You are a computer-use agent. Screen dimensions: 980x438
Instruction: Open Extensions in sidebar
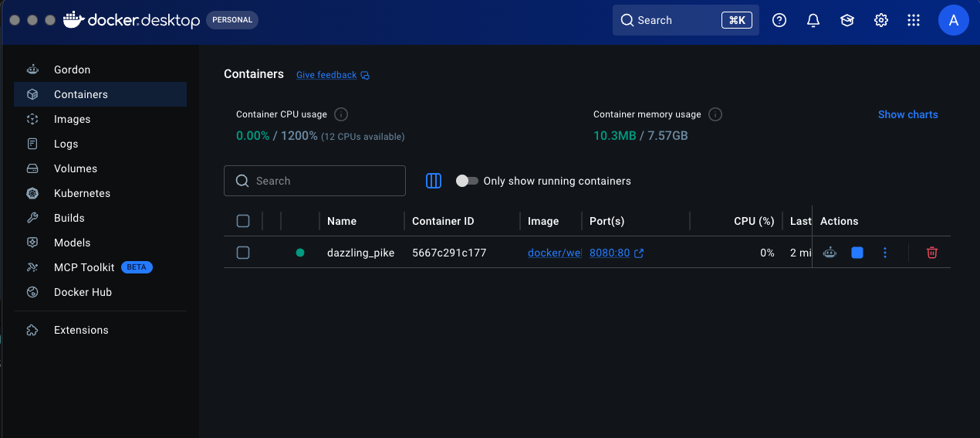tap(100, 330)
